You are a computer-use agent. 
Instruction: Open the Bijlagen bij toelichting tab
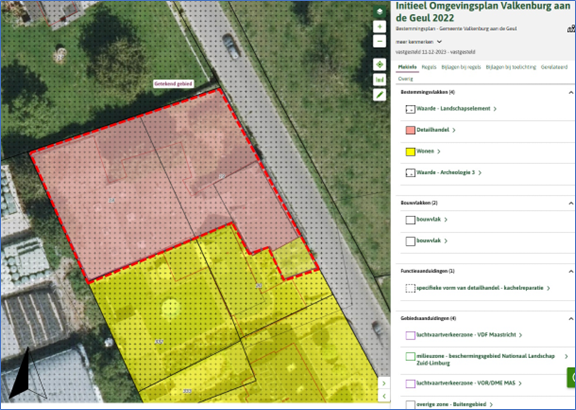(511, 67)
